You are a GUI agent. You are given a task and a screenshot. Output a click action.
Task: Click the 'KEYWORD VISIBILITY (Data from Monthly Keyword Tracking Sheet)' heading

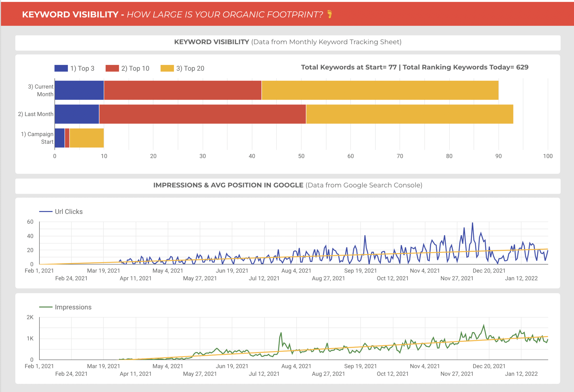[288, 42]
